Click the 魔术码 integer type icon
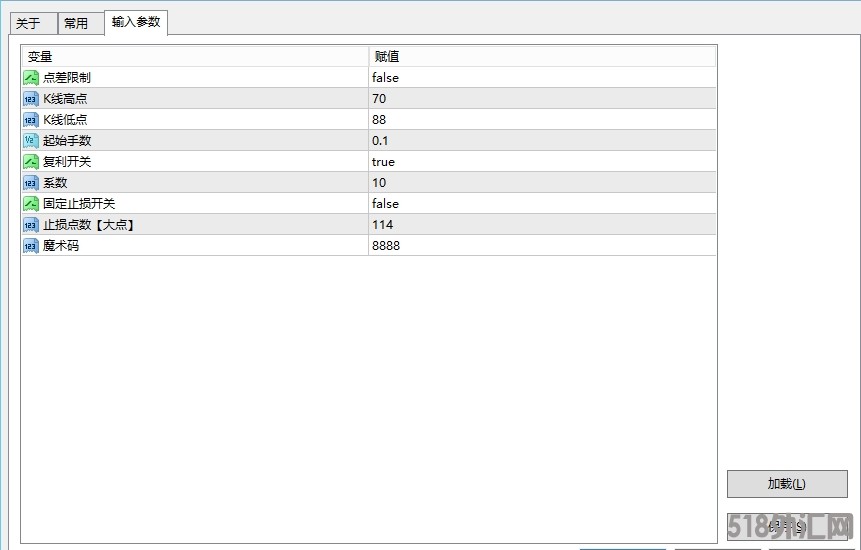 pyautogui.click(x=31, y=246)
